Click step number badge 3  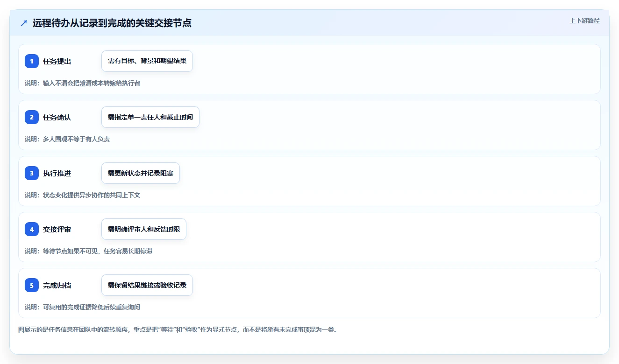click(32, 173)
